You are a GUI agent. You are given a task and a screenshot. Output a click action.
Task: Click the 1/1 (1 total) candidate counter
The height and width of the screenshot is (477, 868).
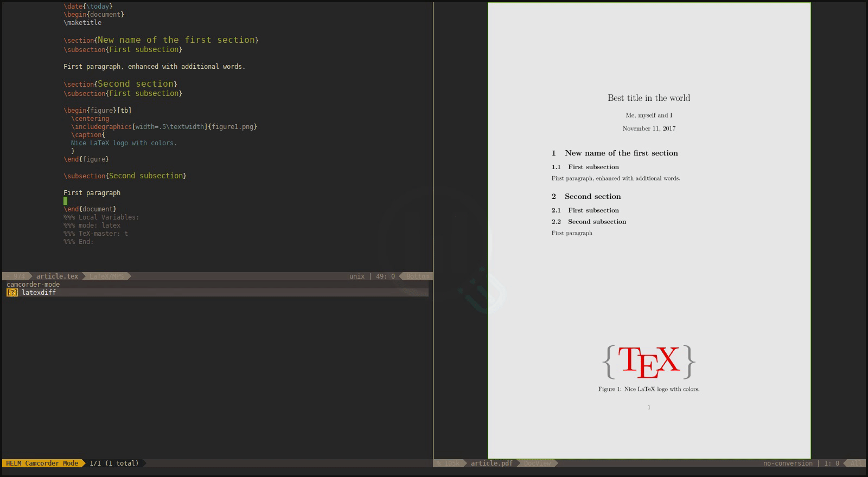tap(114, 463)
